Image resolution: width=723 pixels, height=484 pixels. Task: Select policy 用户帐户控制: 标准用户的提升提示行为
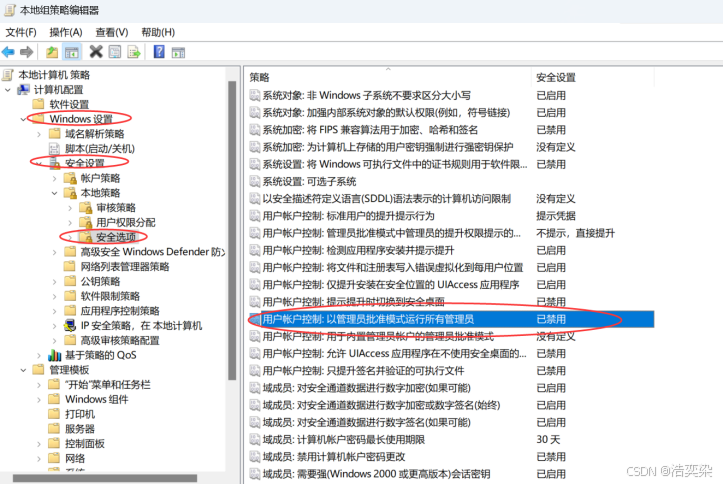[x=349, y=216]
